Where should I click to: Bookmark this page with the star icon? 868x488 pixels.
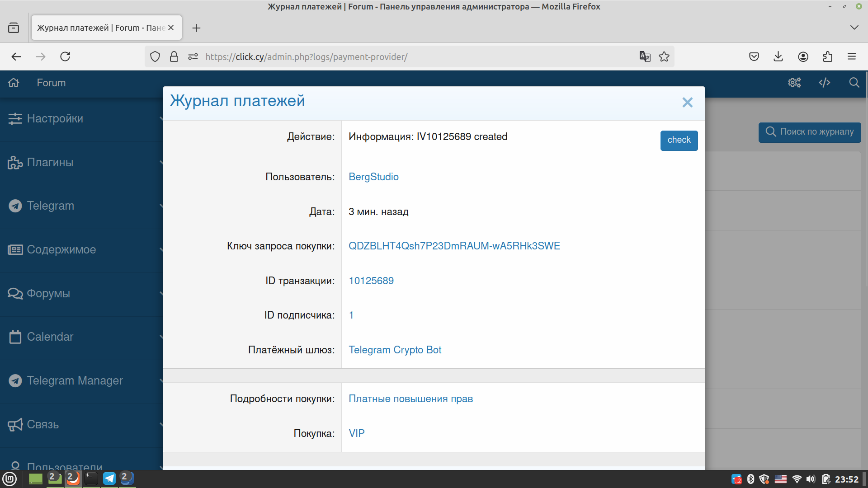click(x=664, y=56)
